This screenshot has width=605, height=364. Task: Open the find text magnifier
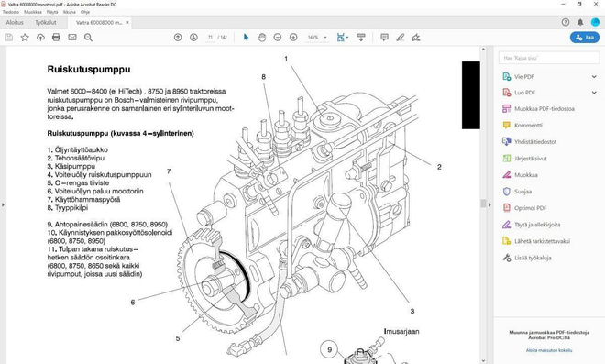tap(88, 38)
